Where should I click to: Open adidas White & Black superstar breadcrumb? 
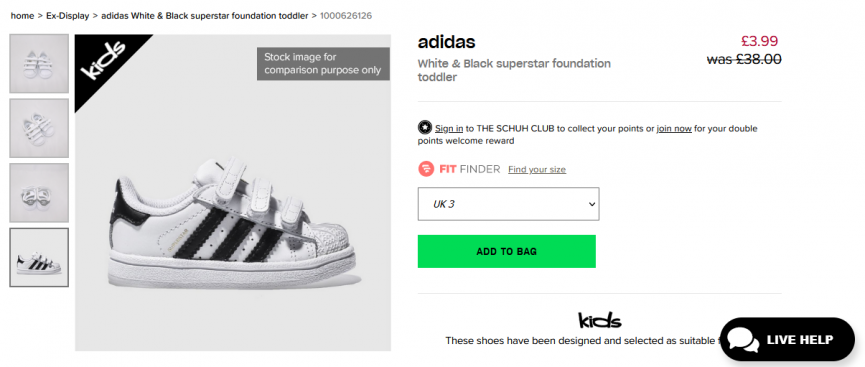pyautogui.click(x=205, y=16)
